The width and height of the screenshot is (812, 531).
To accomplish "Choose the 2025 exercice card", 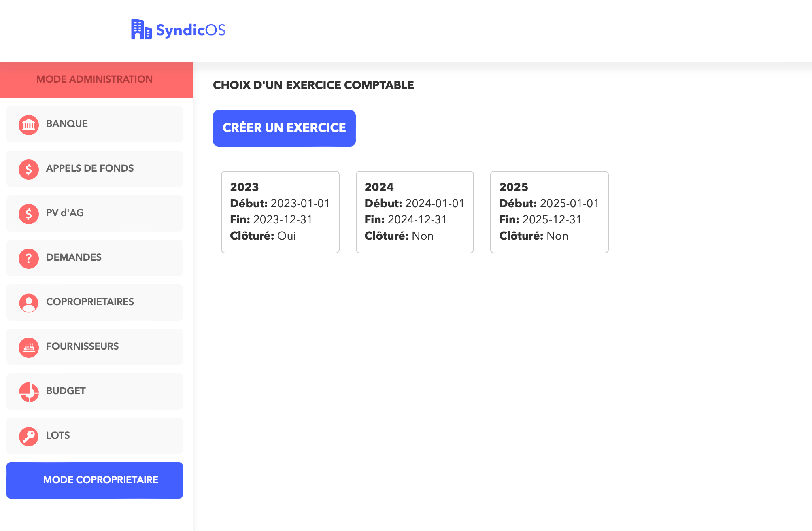I will (549, 212).
